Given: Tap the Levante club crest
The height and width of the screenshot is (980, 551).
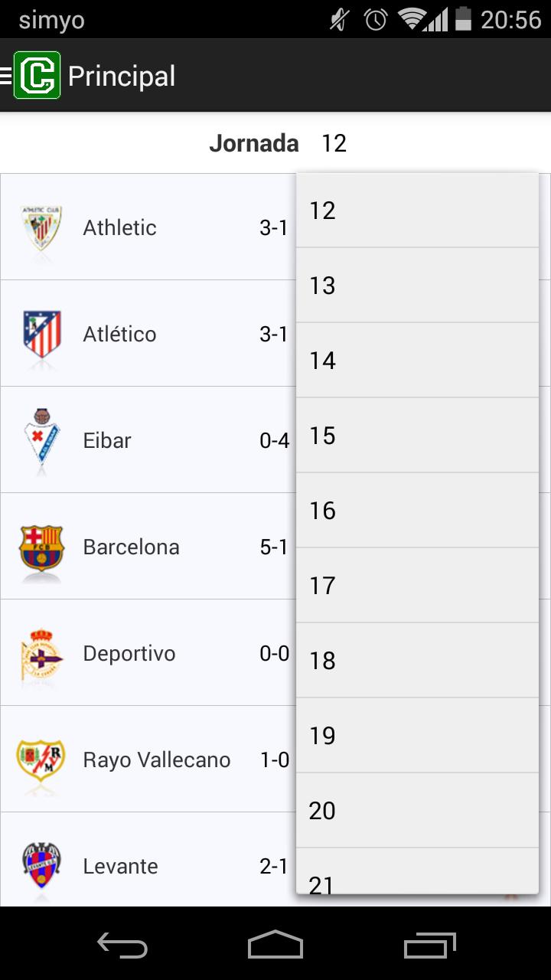Looking at the screenshot, I should click(41, 866).
